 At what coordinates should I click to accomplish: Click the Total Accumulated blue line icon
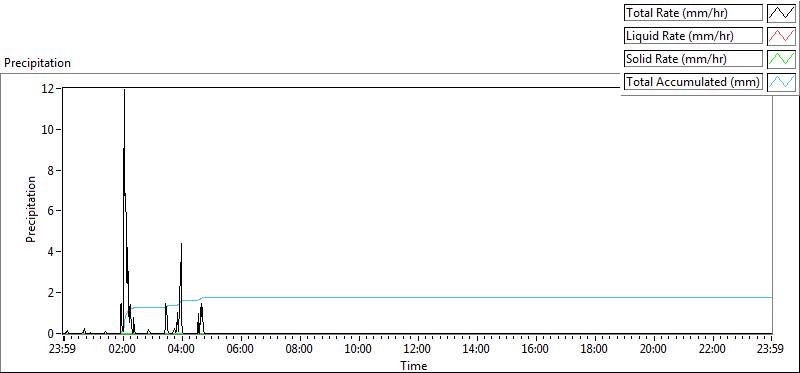(x=782, y=82)
